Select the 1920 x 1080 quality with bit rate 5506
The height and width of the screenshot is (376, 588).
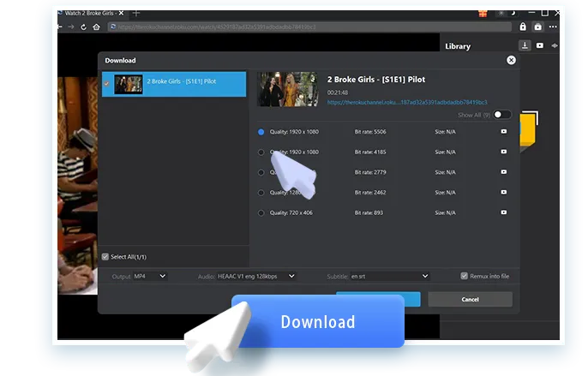pos(261,132)
